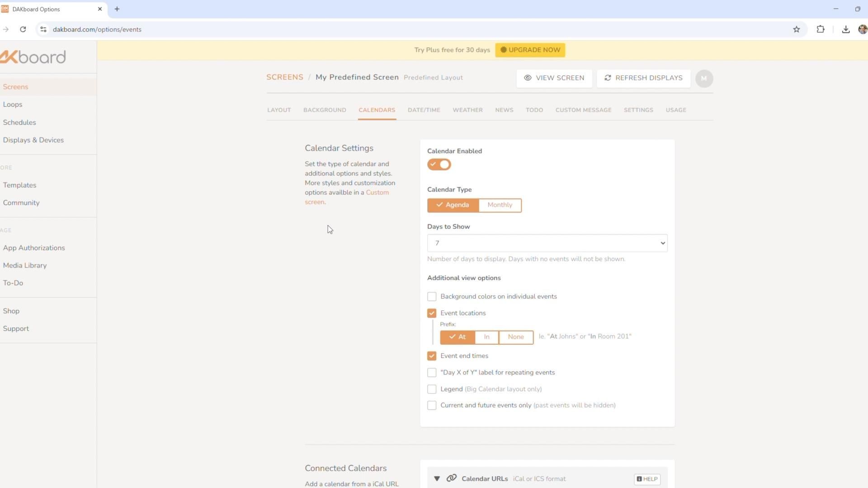
Task: Select Monthly calendar type
Action: [500, 205]
